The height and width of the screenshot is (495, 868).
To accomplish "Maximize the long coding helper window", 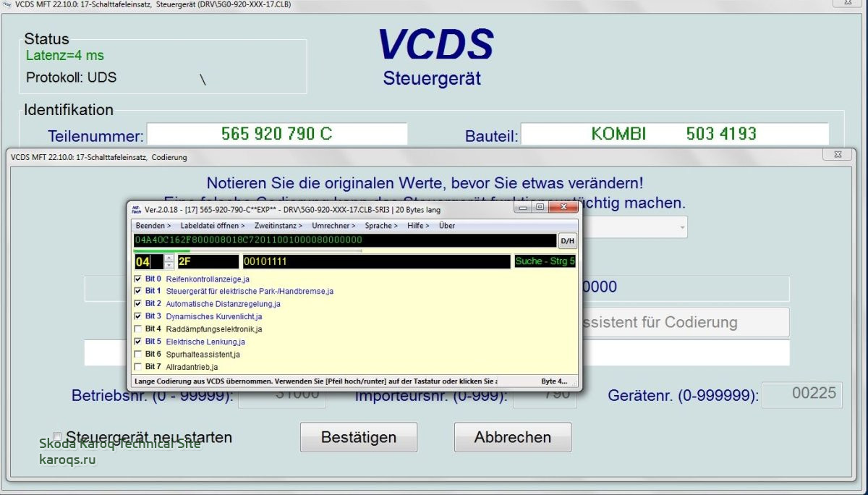I will (x=540, y=208).
